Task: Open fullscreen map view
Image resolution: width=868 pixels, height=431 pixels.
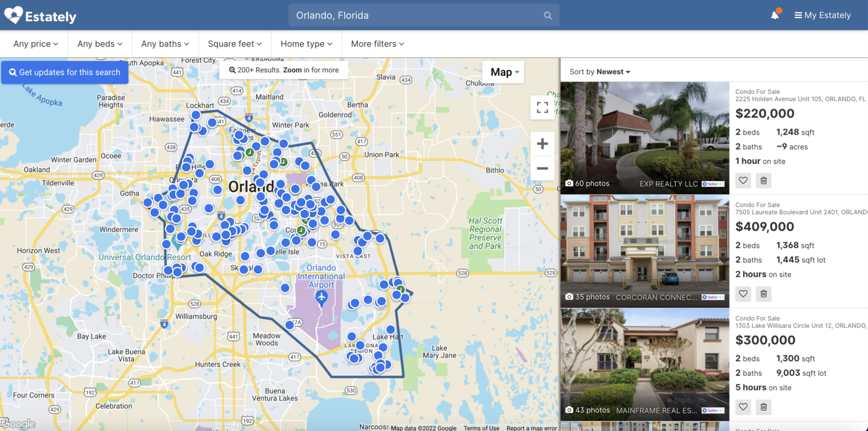Action: coord(542,107)
